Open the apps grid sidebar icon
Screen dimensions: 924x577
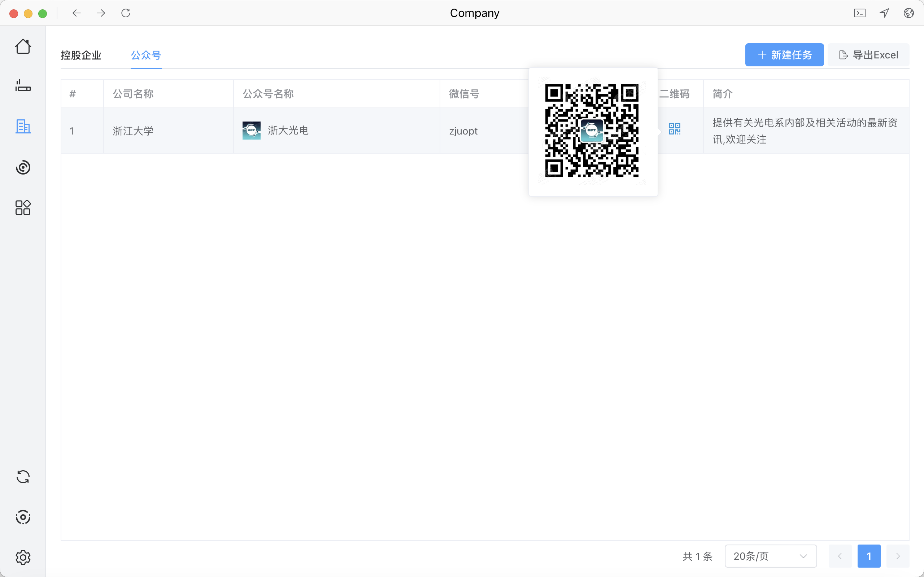[23, 208]
